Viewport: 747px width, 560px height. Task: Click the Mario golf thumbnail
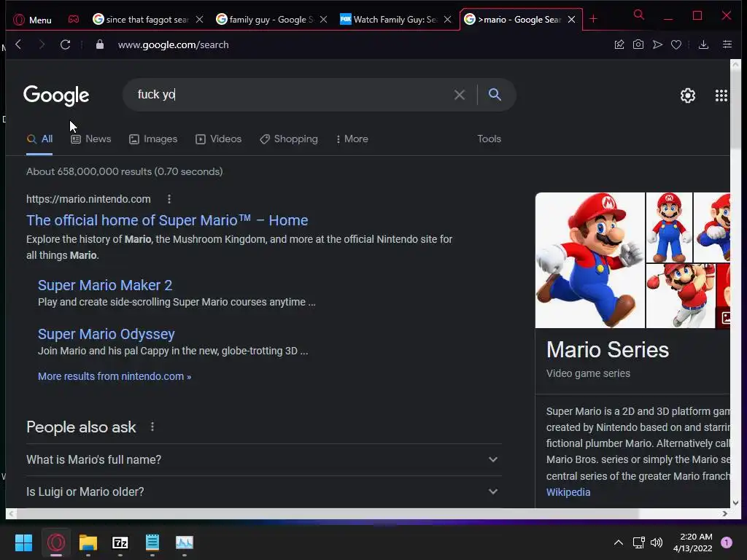click(x=681, y=296)
